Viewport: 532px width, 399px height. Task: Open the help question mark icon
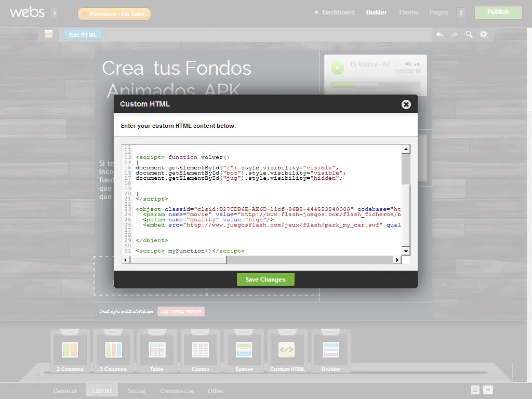[461, 13]
